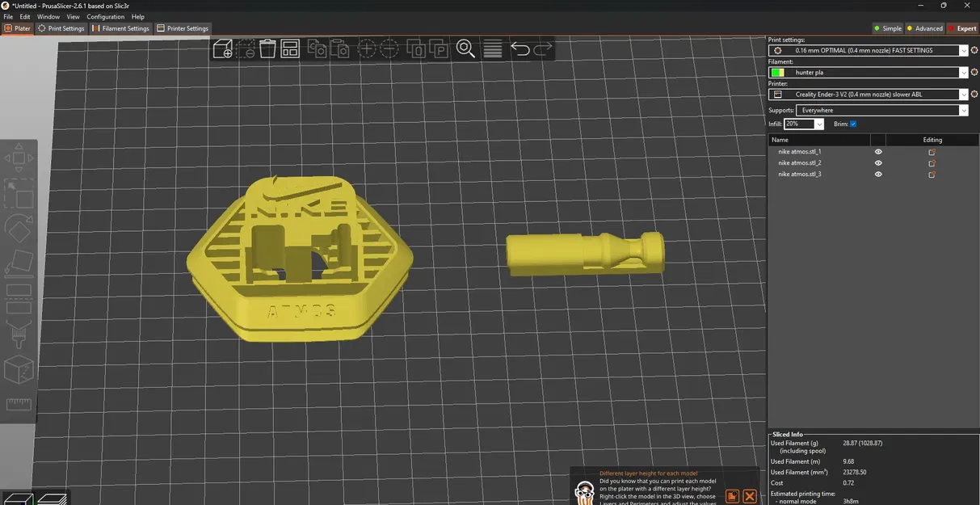Open the File menu
Screen dimensions: 980x505
(x=8, y=16)
